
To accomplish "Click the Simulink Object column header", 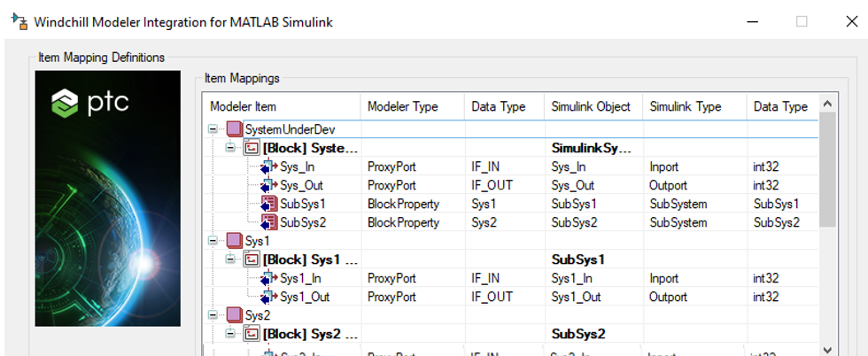I will point(591,106).
